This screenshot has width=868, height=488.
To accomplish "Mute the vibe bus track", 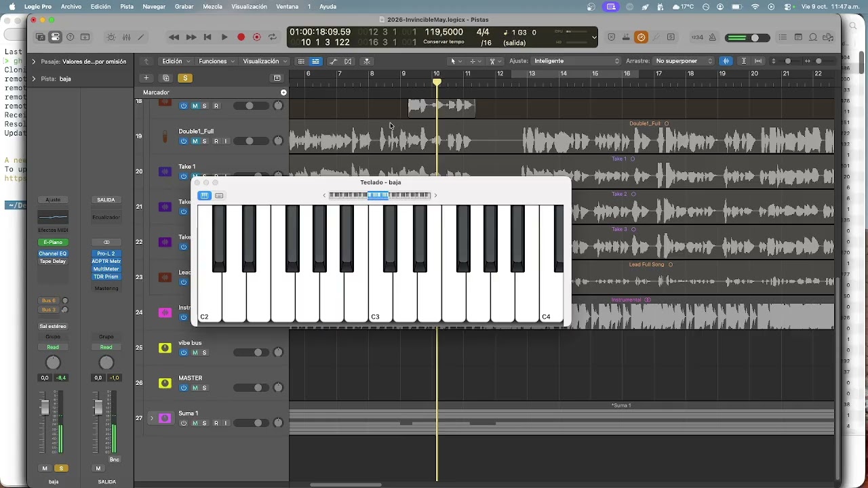I will point(195,352).
